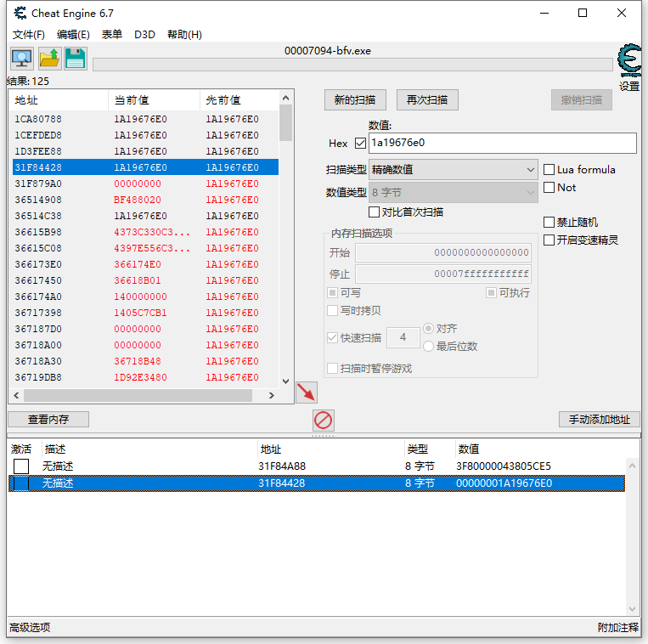Click the fast scan alignment value field
This screenshot has height=644, width=648.
tap(403, 337)
